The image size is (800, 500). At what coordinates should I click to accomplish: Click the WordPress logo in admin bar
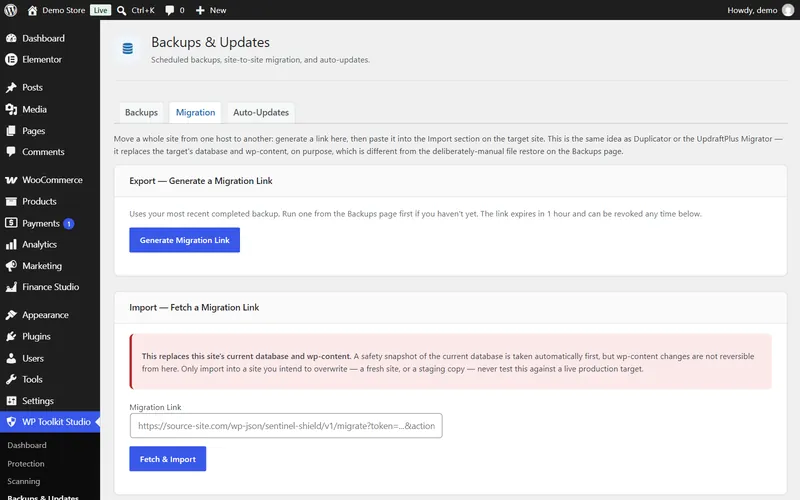(11, 10)
